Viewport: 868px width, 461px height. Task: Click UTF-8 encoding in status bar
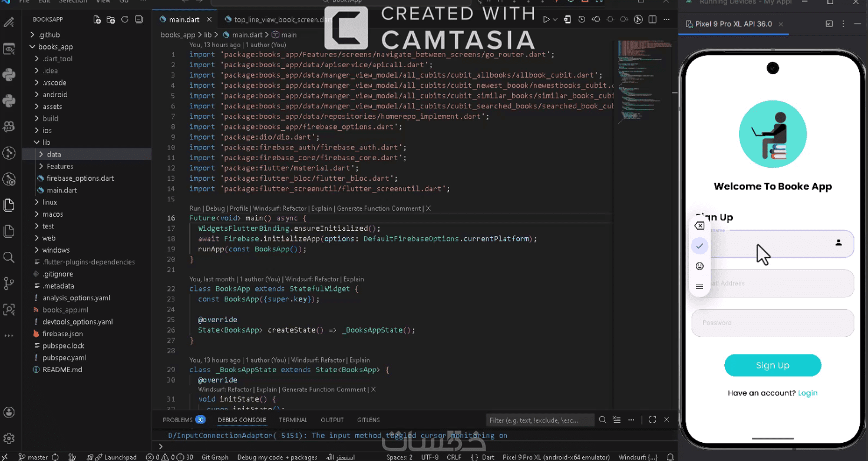(429, 457)
